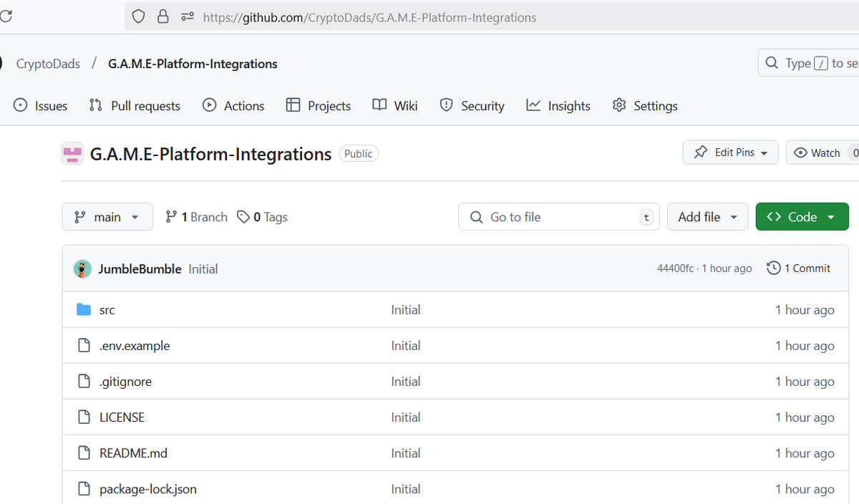
Task: Open the Issues tab
Action: click(41, 105)
